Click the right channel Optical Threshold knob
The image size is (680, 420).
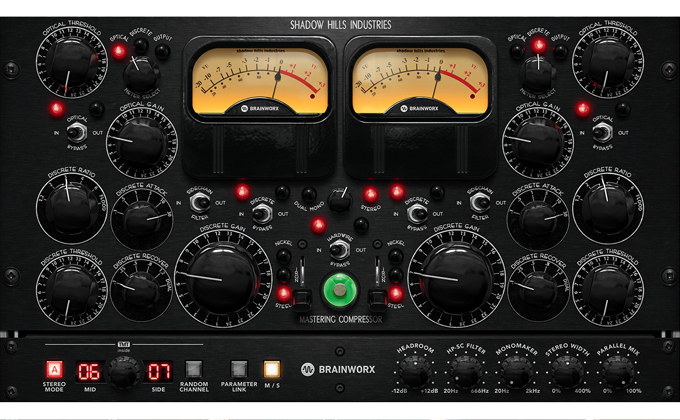tap(608, 62)
